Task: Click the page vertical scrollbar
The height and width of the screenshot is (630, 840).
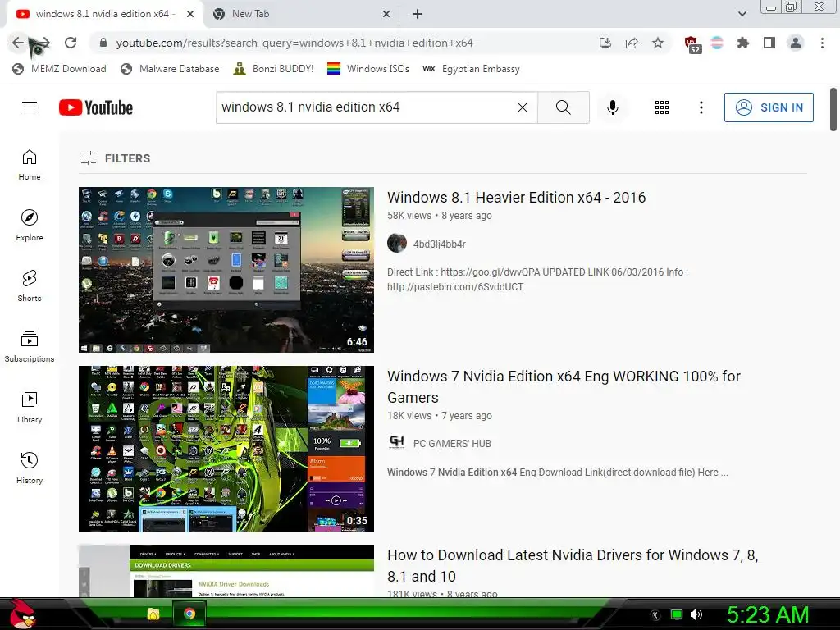Action: coord(833,109)
